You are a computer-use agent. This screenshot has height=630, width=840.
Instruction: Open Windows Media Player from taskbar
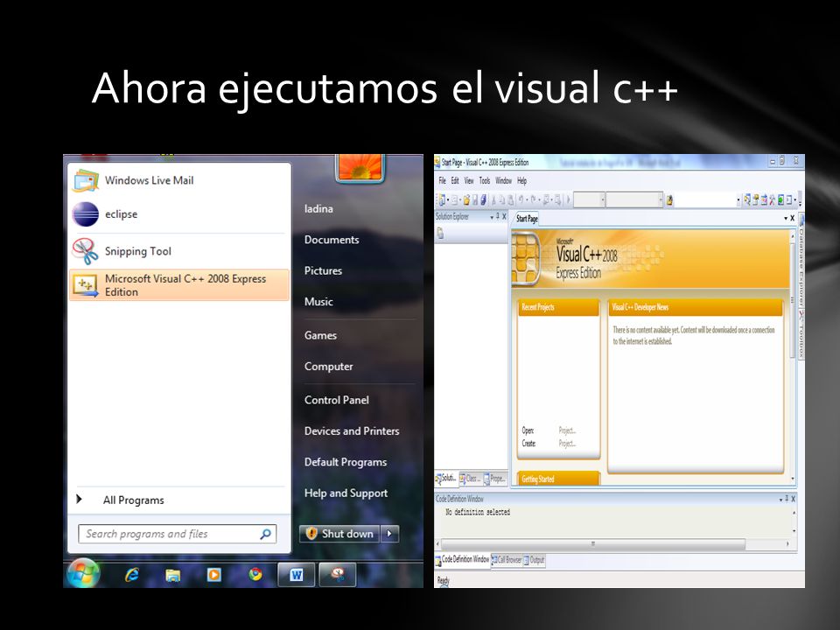[x=213, y=575]
